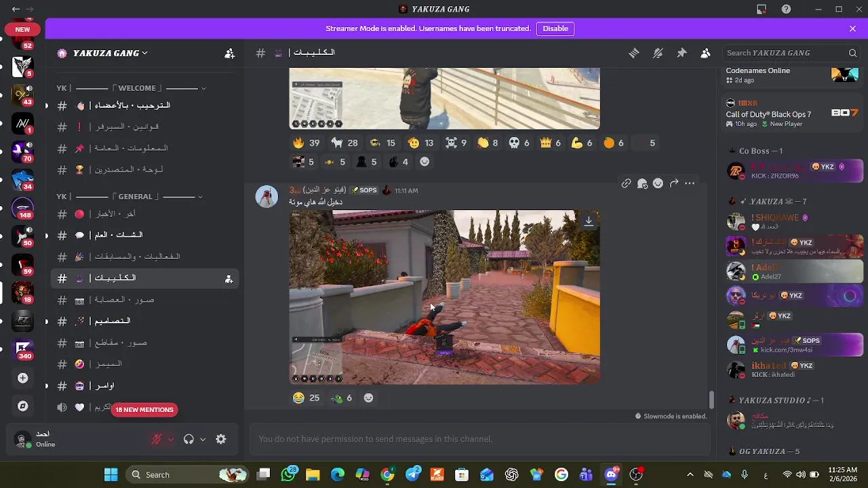The height and width of the screenshot is (488, 868).
Task: Open member SHIONAWE in member list
Action: [x=794, y=222]
